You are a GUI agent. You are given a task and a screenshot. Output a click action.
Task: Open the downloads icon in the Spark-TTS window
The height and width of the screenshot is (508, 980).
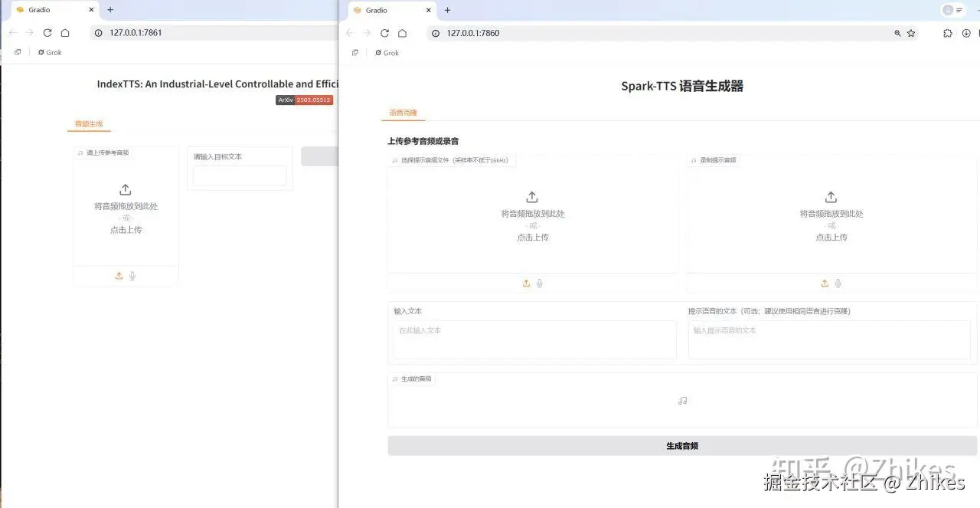pos(966,33)
